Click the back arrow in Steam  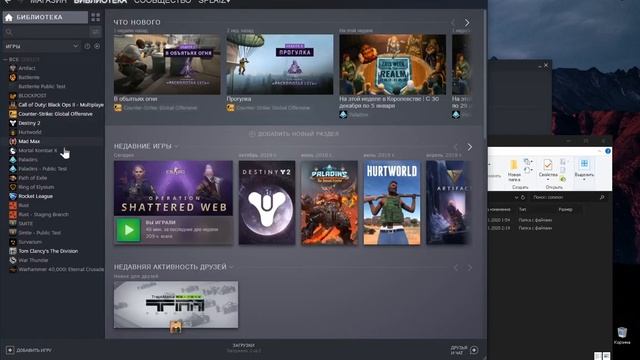pyautogui.click(x=7, y=2)
